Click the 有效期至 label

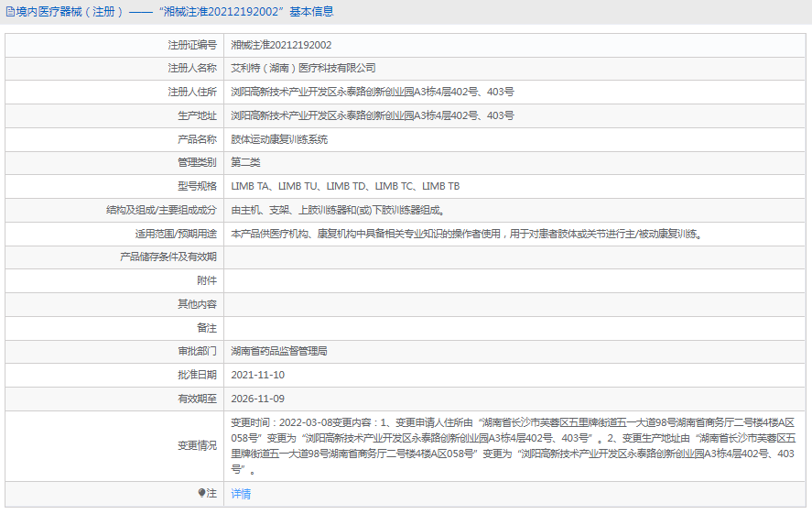(198, 399)
